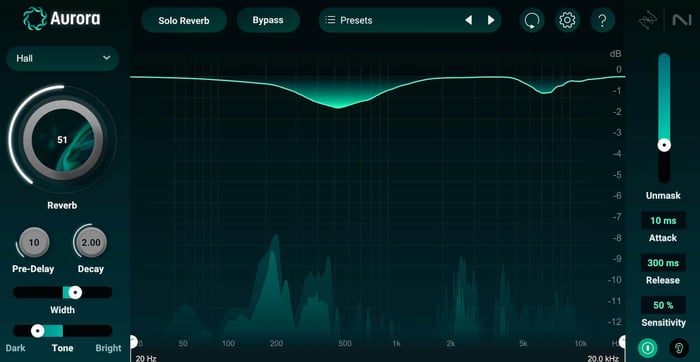Open the help question mark

[x=602, y=20]
